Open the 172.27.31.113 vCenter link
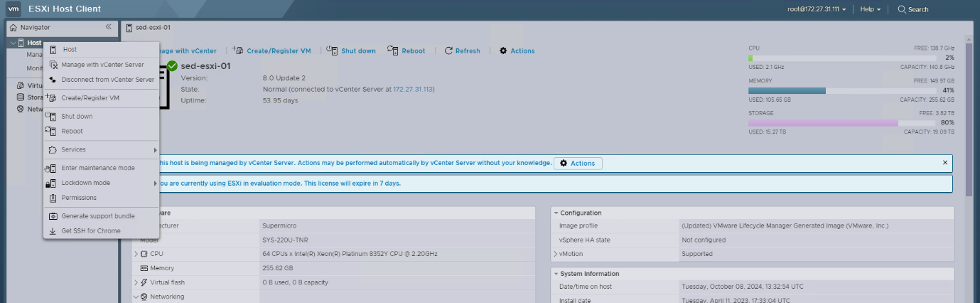Screen dimensions: 980x303 pyautogui.click(x=413, y=90)
